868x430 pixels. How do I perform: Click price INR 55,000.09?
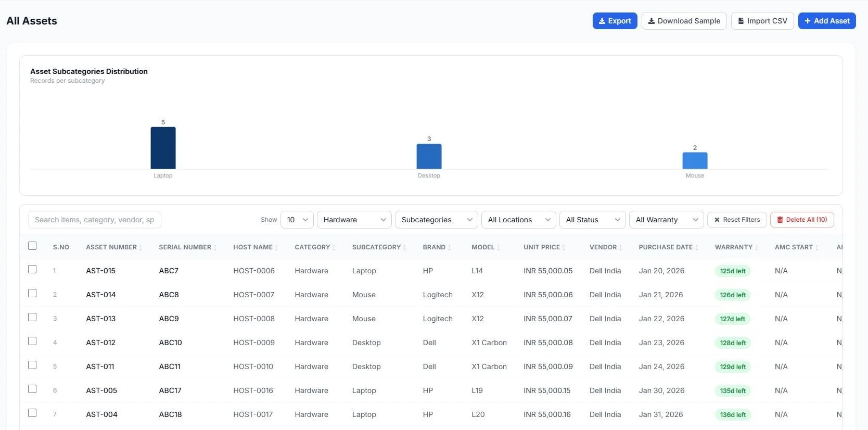(x=548, y=366)
